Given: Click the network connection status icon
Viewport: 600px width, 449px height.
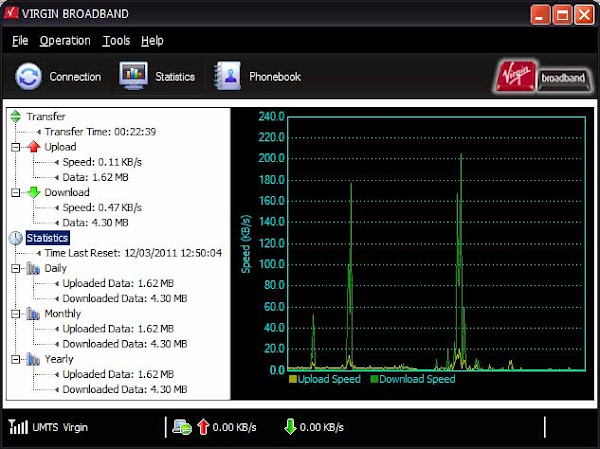Looking at the screenshot, I should point(182,427).
